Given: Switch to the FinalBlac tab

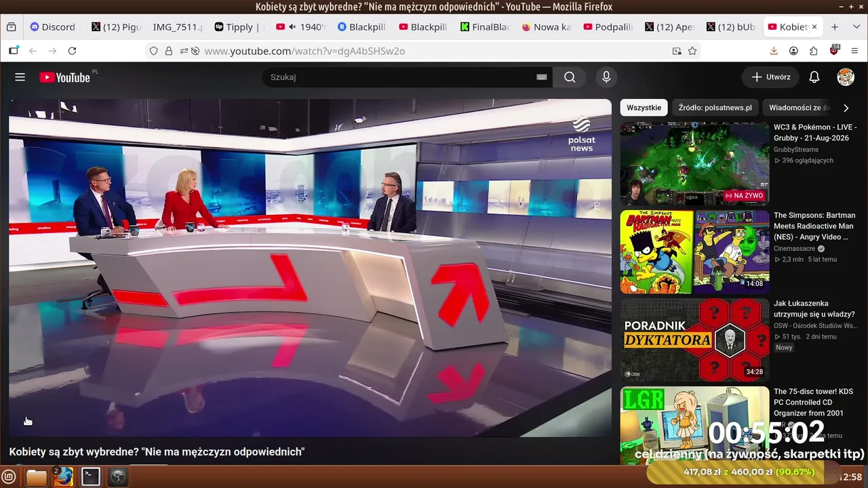Looking at the screenshot, I should 484,27.
